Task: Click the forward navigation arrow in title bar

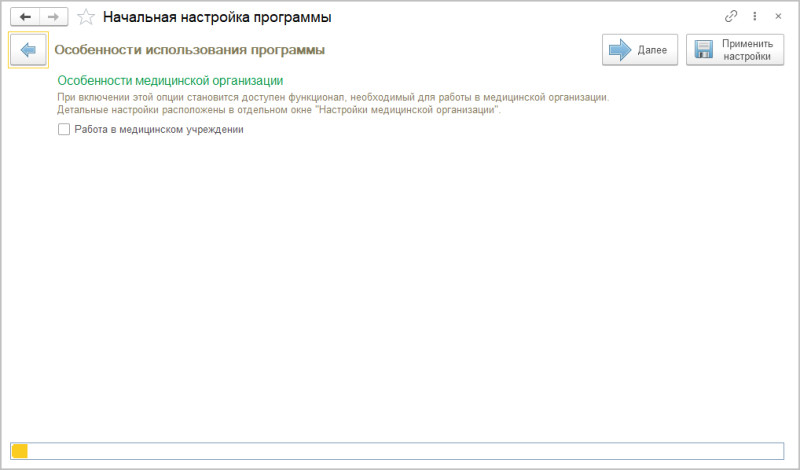Action: pyautogui.click(x=54, y=17)
